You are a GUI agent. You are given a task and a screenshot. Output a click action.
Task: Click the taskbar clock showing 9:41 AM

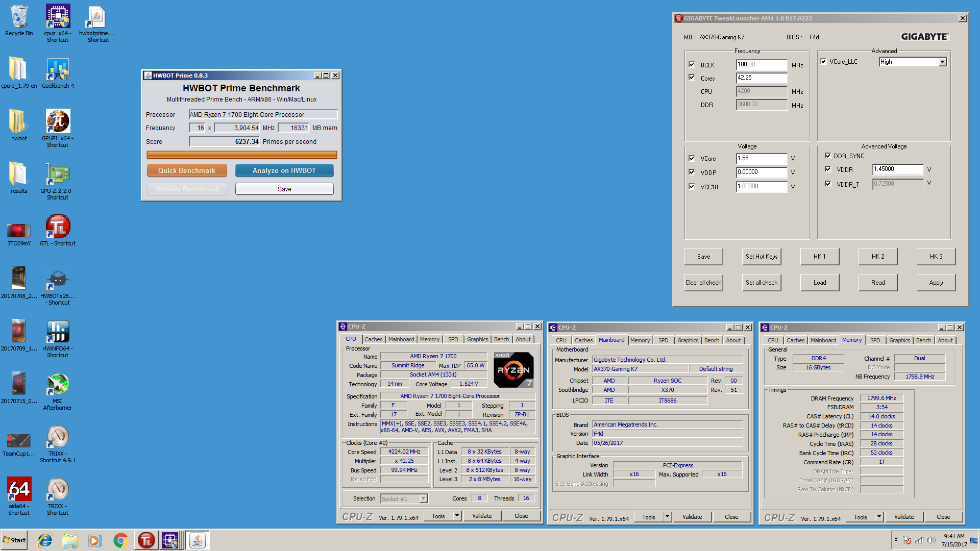pyautogui.click(x=954, y=540)
